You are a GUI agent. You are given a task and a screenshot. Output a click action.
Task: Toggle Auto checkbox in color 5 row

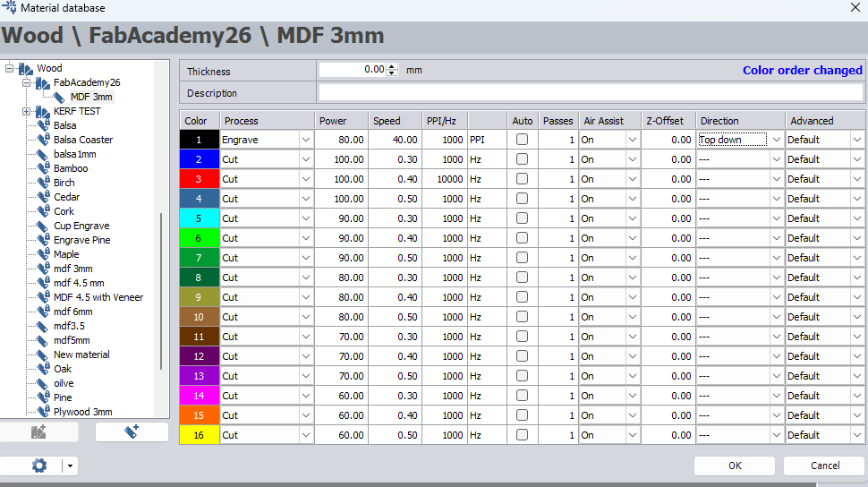click(x=522, y=218)
